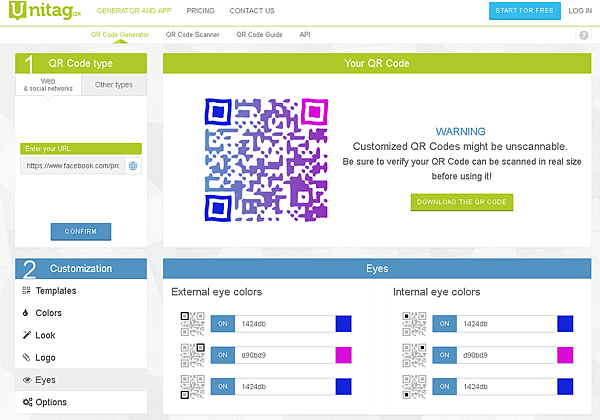Click first external eye hex field 1424db
Viewport: 600px width, 420px height.
(285, 324)
